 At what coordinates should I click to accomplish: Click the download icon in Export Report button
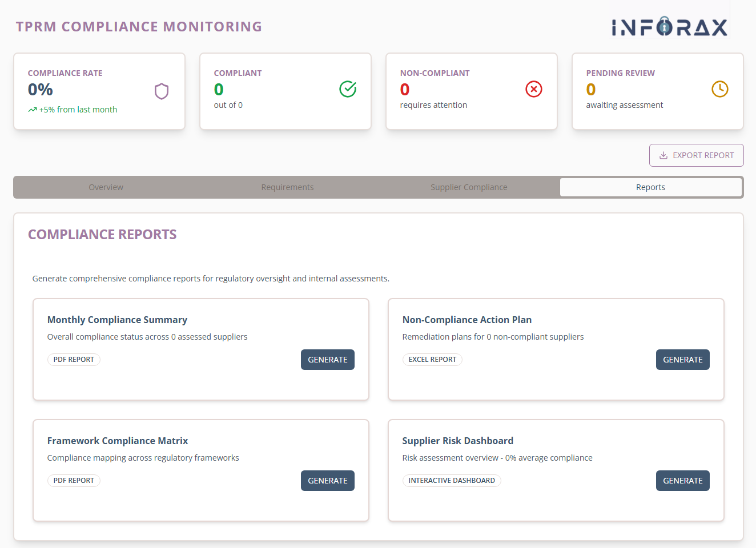(663, 155)
